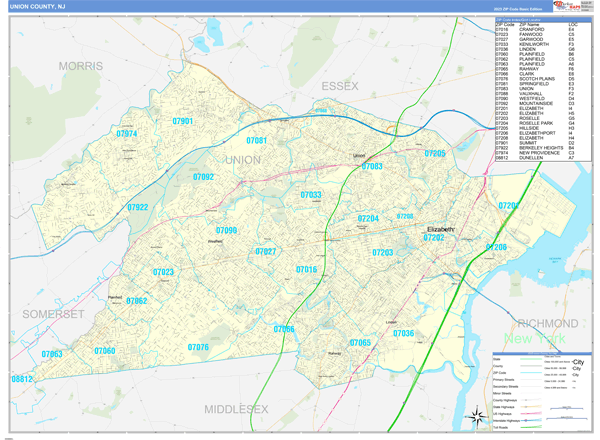
Task: Click ZIP code 07901 on the map
Action: click(182, 121)
